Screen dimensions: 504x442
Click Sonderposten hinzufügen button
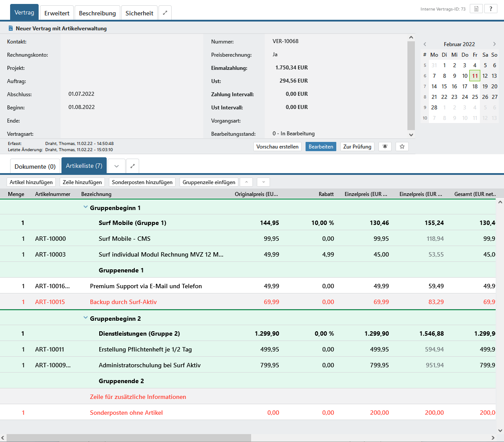142,182
